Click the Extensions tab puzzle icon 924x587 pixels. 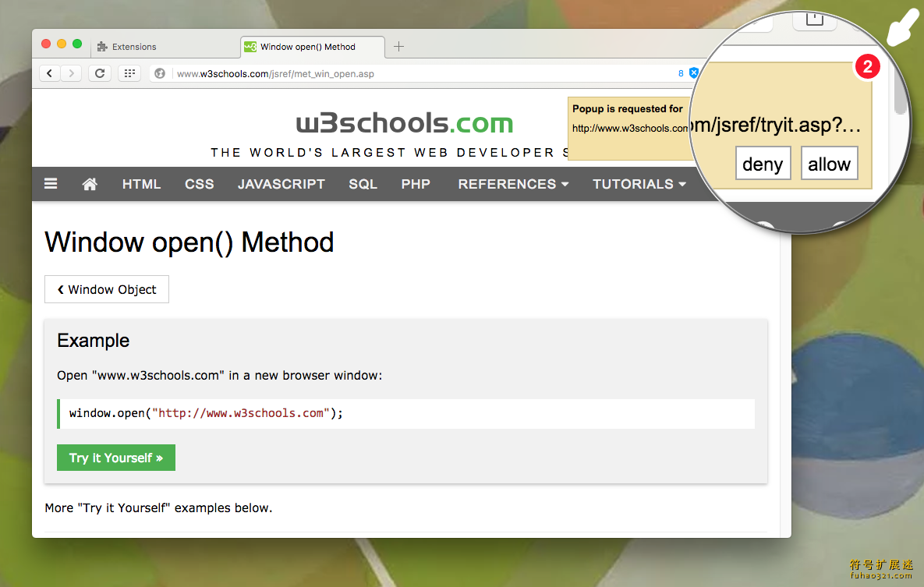pyautogui.click(x=102, y=47)
